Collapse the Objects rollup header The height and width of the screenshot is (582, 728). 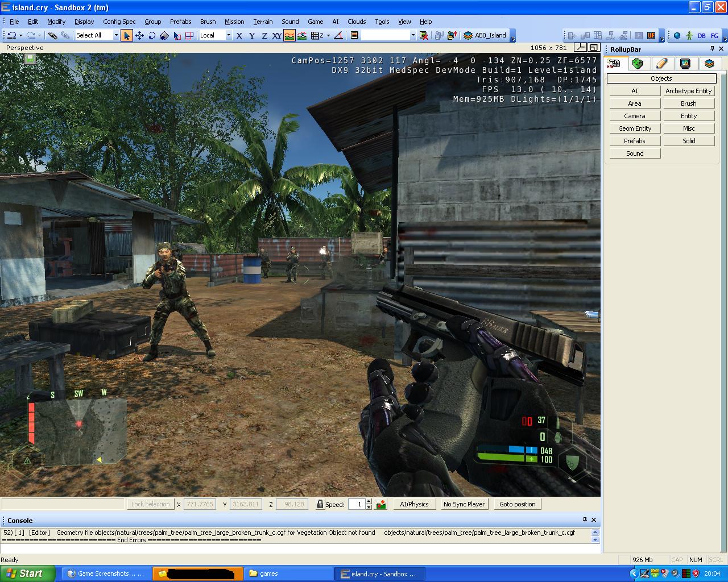[x=661, y=78]
